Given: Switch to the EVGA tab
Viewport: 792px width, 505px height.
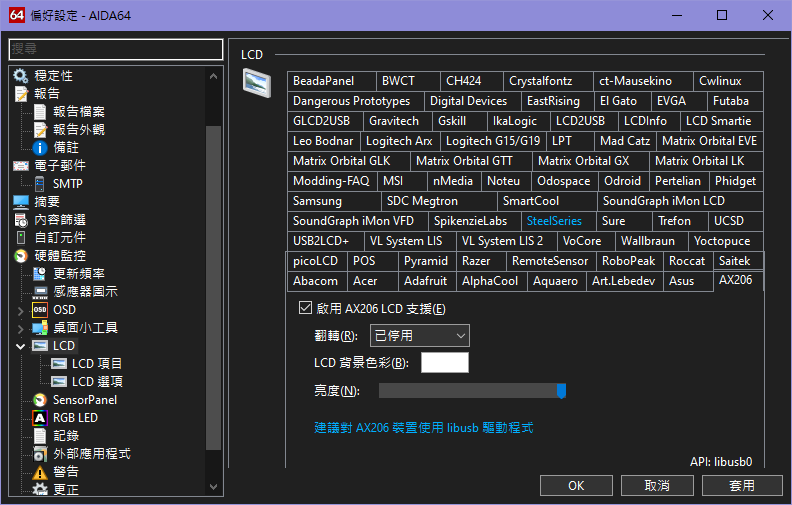Looking at the screenshot, I should pyautogui.click(x=679, y=101).
